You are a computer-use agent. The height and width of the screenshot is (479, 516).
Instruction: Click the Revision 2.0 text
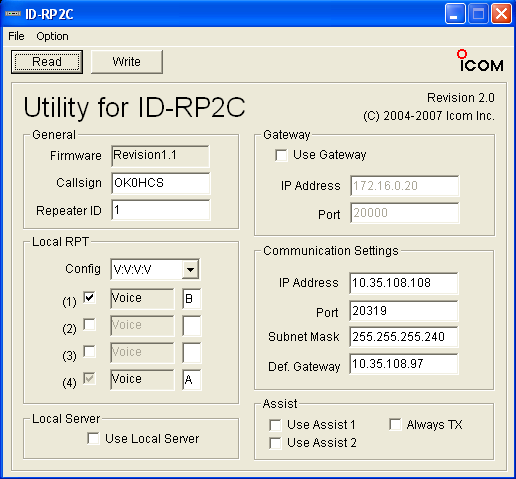coord(461,98)
